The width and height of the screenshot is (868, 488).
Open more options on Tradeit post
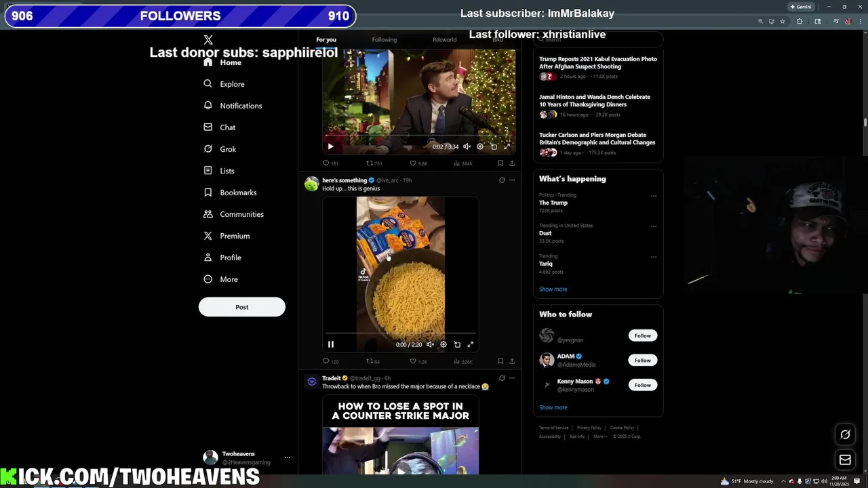tap(512, 378)
